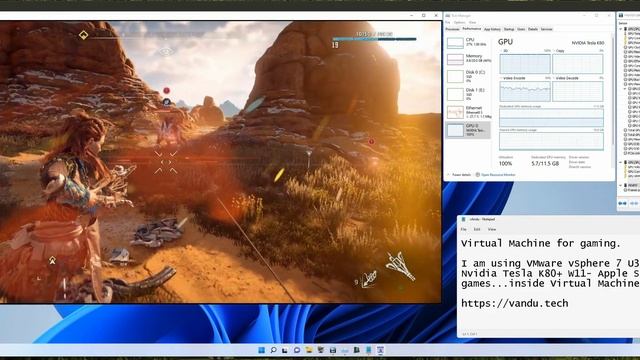Click the game crosshair reticle

[x=166, y=162]
